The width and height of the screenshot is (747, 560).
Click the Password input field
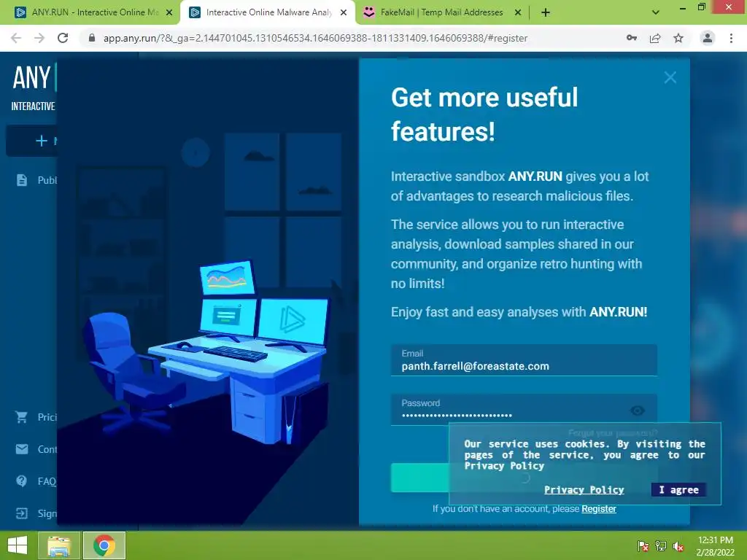pos(524,409)
